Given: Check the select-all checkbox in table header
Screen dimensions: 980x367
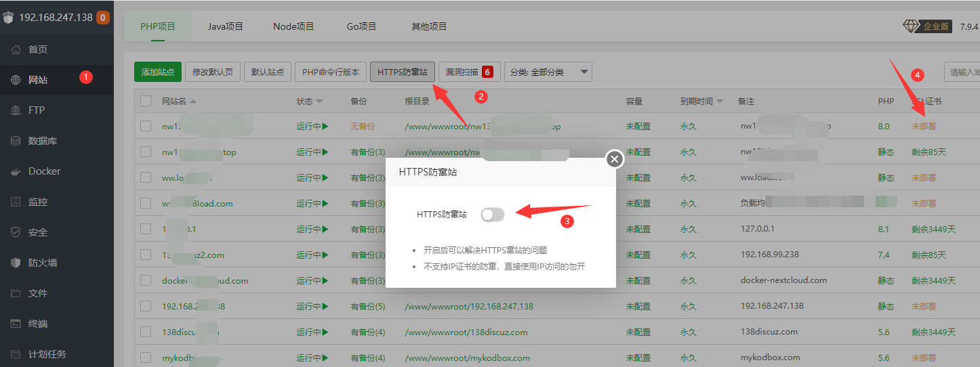Looking at the screenshot, I should [146, 101].
